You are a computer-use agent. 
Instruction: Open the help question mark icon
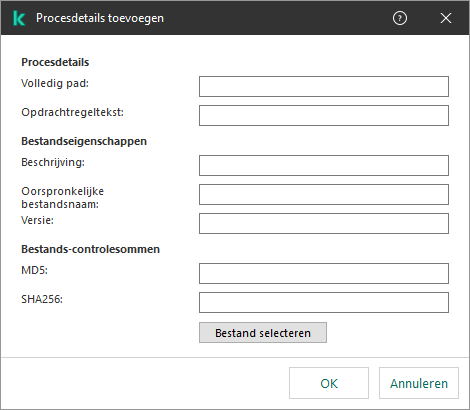tap(400, 18)
